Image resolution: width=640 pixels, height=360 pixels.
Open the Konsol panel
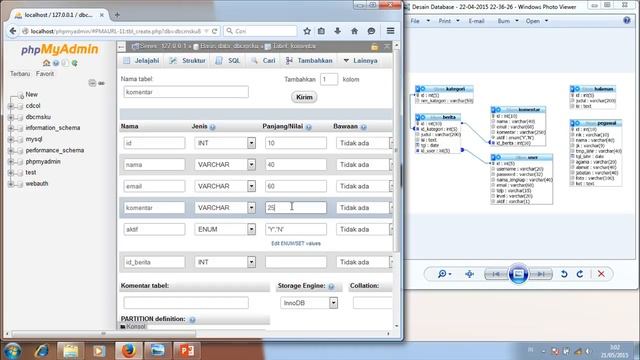pyautogui.click(x=133, y=327)
